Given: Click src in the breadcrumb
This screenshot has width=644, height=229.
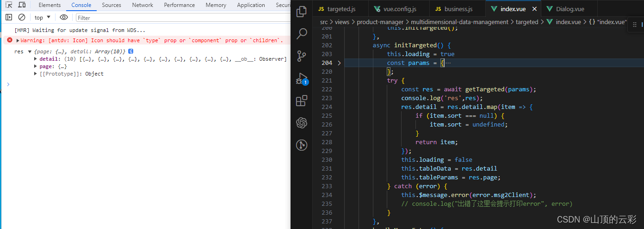Looking at the screenshot, I should [x=324, y=22].
